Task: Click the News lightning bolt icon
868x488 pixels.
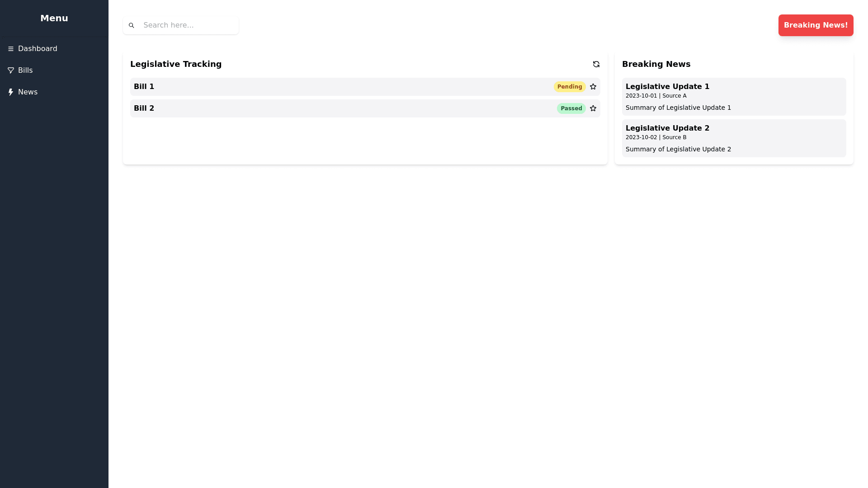Action: [11, 92]
